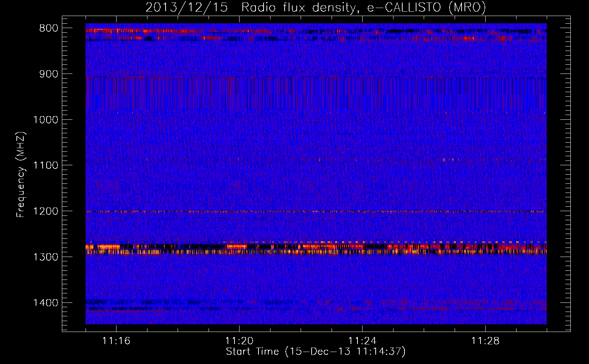The height and width of the screenshot is (364, 589).
Task: Click the 1400 frequency tick label
Action: [46, 303]
